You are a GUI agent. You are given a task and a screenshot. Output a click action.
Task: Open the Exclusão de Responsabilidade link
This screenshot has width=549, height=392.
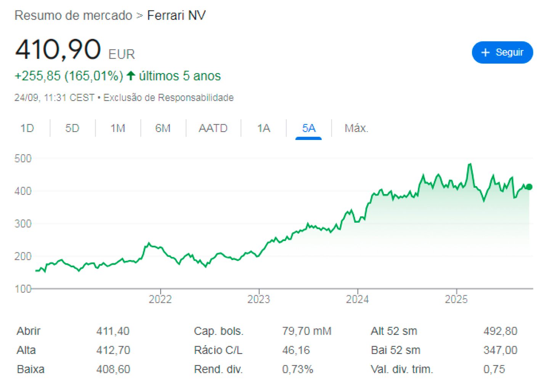(x=169, y=98)
